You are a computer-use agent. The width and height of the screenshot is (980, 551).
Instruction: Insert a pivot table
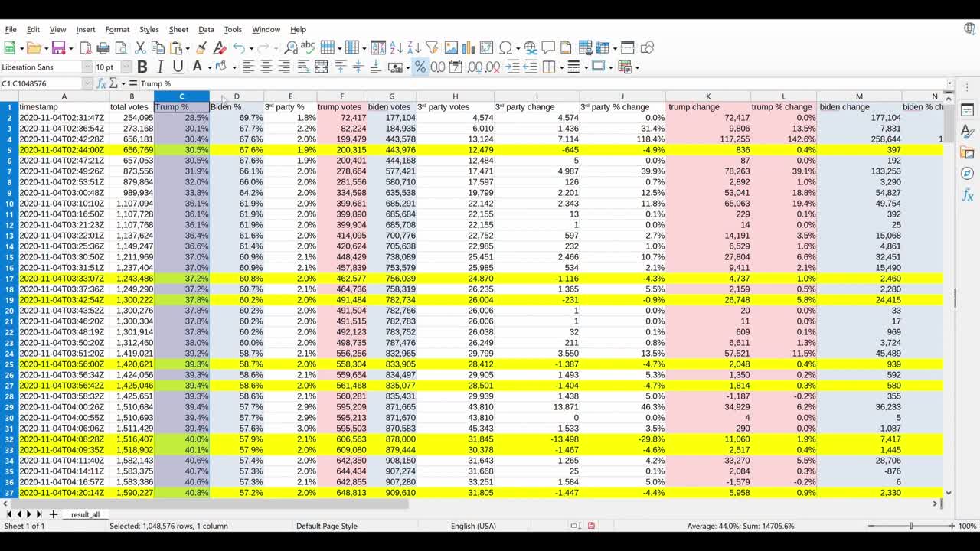(x=486, y=48)
